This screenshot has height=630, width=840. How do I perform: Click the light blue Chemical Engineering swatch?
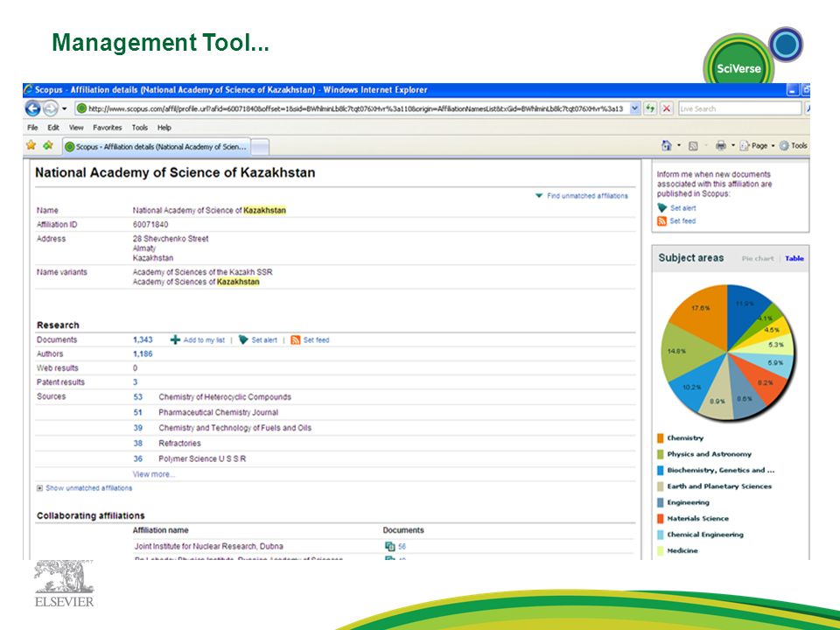[660, 535]
